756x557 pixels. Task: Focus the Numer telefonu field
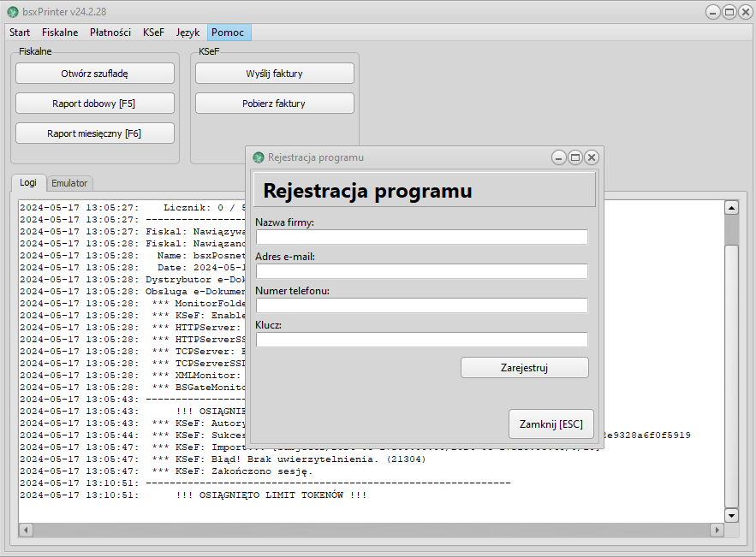coord(421,305)
